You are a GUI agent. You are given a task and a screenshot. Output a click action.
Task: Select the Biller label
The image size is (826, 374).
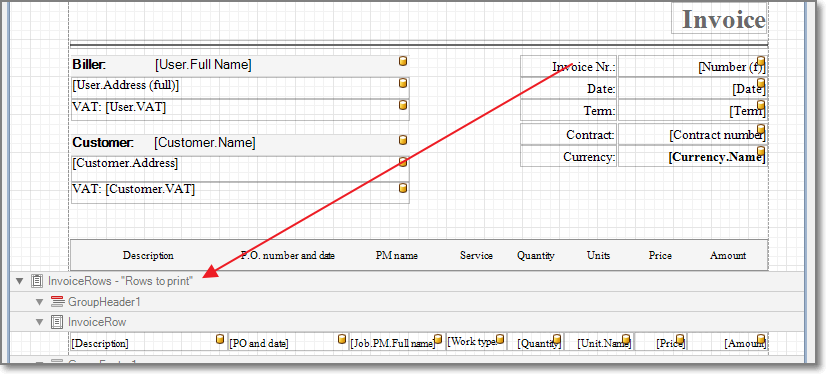(x=89, y=65)
